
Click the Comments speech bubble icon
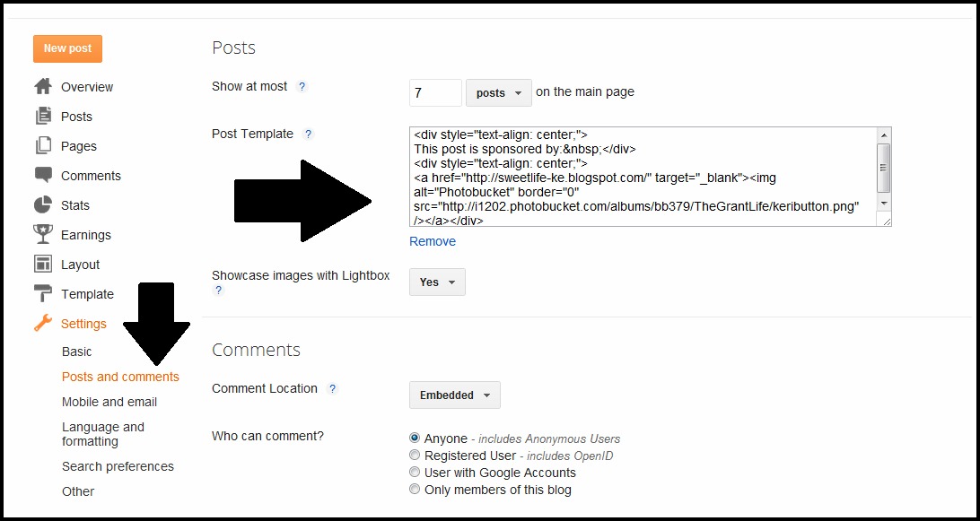click(x=43, y=175)
